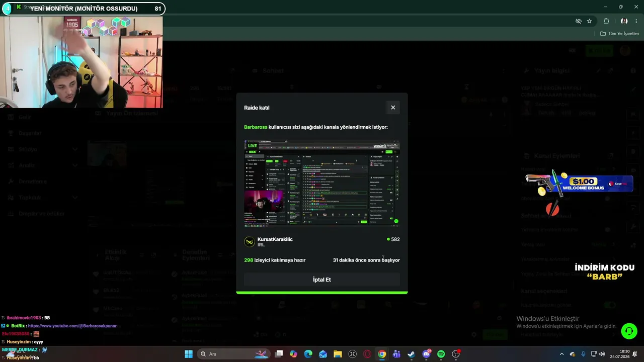The height and width of the screenshot is (362, 644).
Task: Open Spotify from the taskbar
Action: pyautogui.click(x=441, y=354)
